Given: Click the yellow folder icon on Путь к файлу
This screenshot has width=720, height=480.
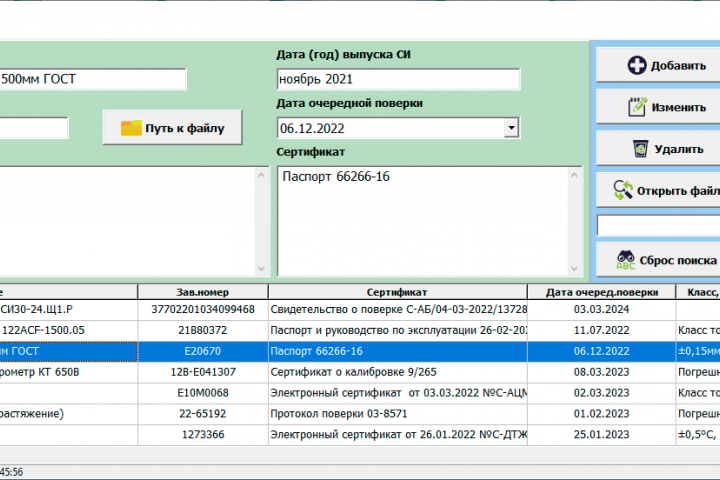Looking at the screenshot, I should point(131,128).
